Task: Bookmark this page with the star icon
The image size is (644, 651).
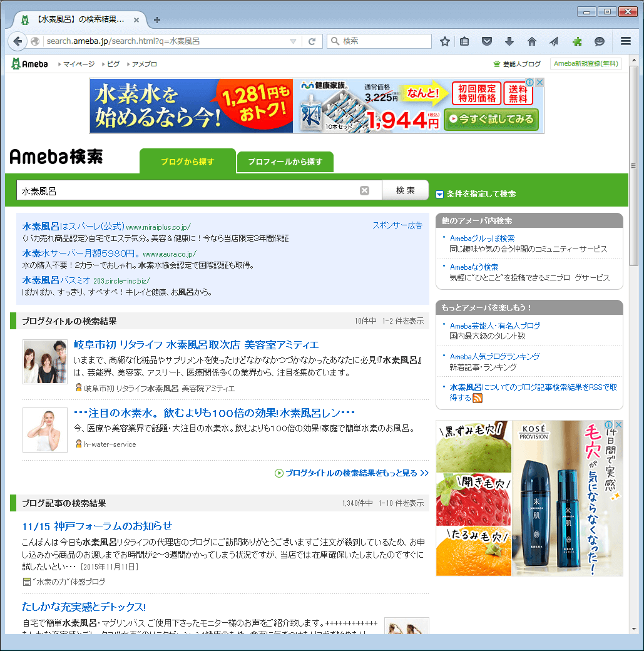Action: point(445,41)
